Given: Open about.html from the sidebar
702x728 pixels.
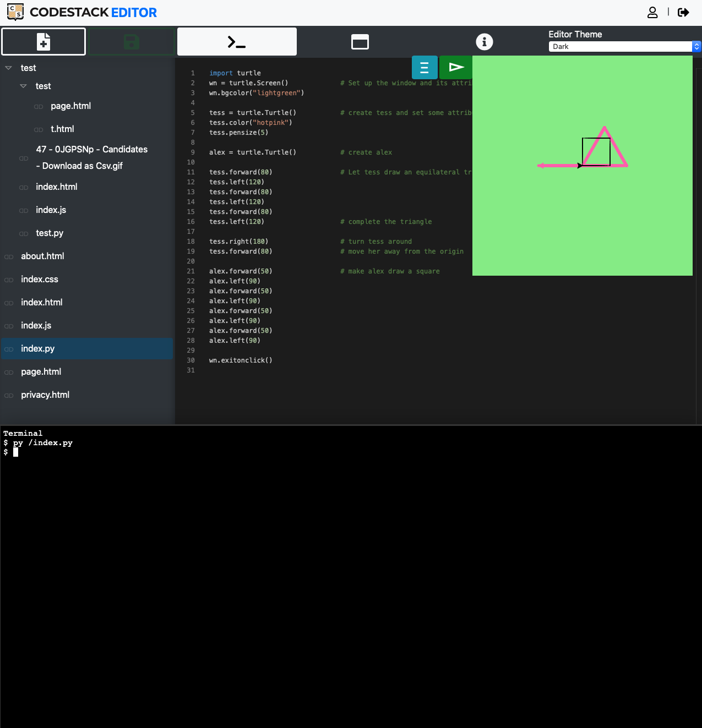Looking at the screenshot, I should [42, 256].
